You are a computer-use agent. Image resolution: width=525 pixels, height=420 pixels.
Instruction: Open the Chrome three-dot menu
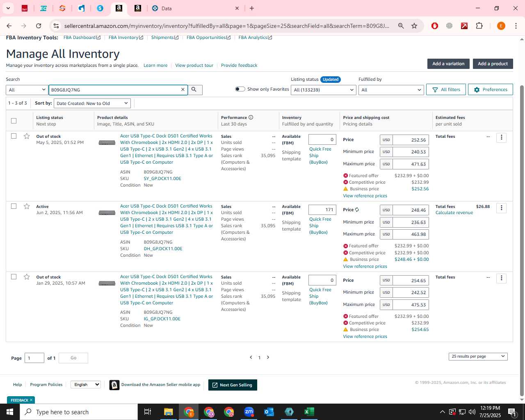point(516,26)
